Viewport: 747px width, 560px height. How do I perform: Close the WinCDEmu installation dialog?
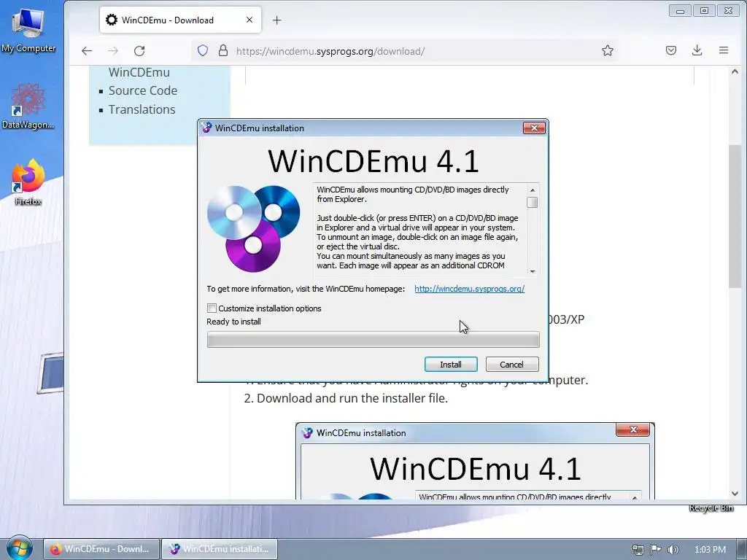534,128
